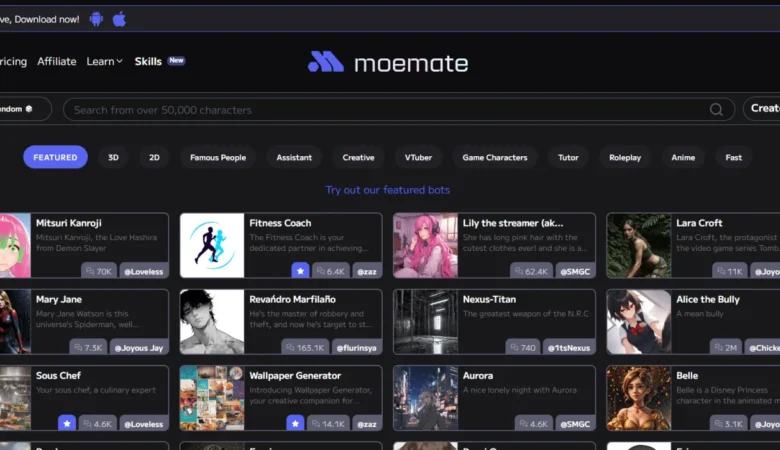Image resolution: width=780 pixels, height=450 pixels.
Task: Open the Alice the Bully thumbnail
Action: [639, 322]
